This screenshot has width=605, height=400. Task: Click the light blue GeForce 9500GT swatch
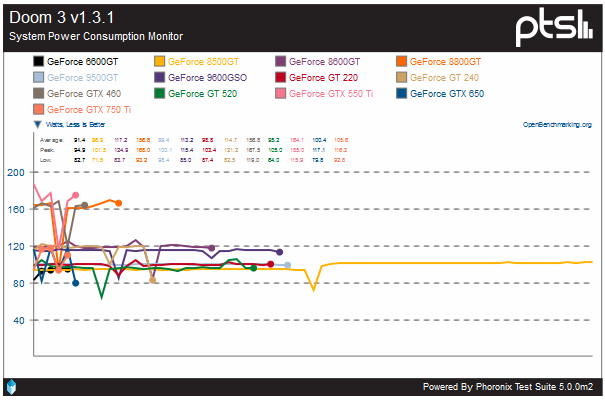coord(38,78)
